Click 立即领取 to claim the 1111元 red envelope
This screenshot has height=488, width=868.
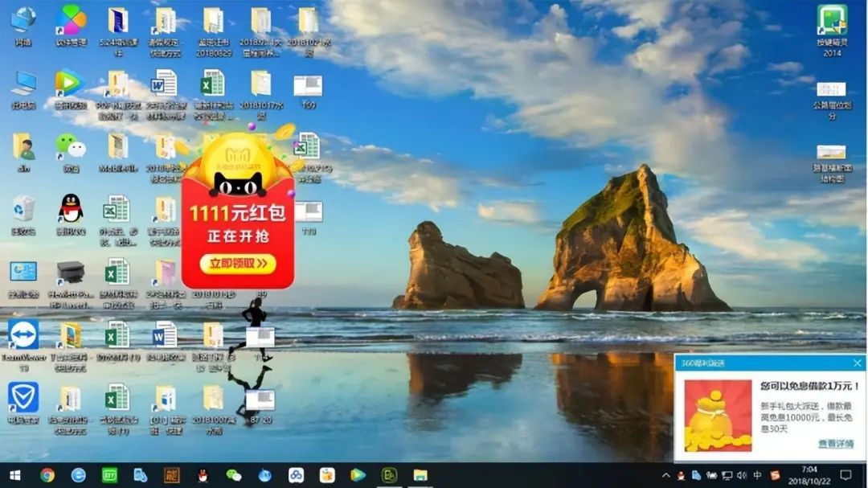point(237,263)
